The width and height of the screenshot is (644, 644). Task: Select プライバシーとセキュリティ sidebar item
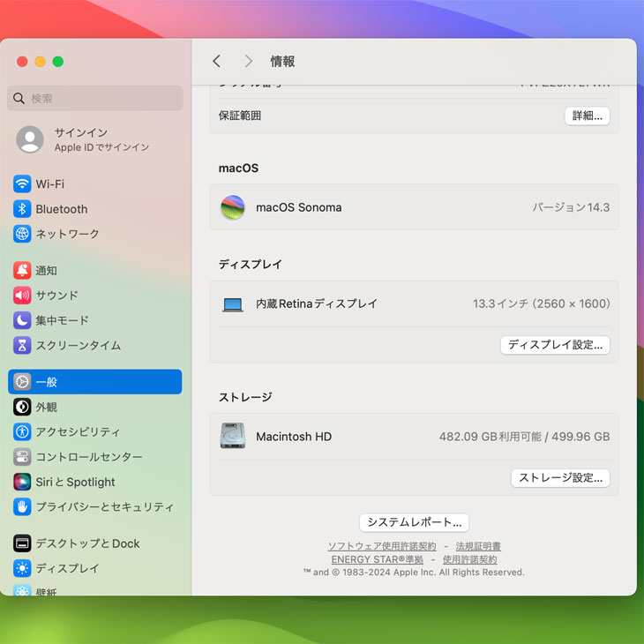104,507
